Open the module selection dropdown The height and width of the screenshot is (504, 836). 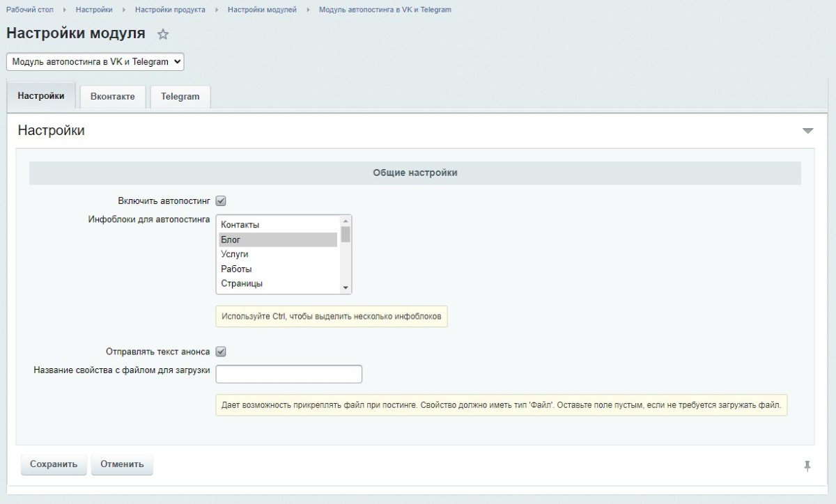(x=95, y=62)
